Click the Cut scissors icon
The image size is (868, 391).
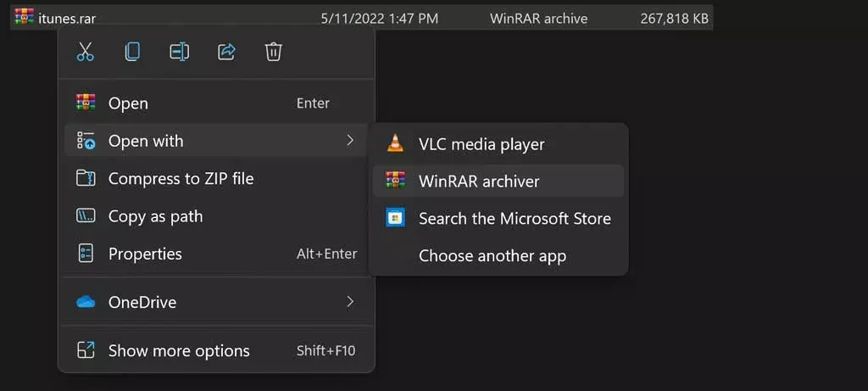coord(86,52)
